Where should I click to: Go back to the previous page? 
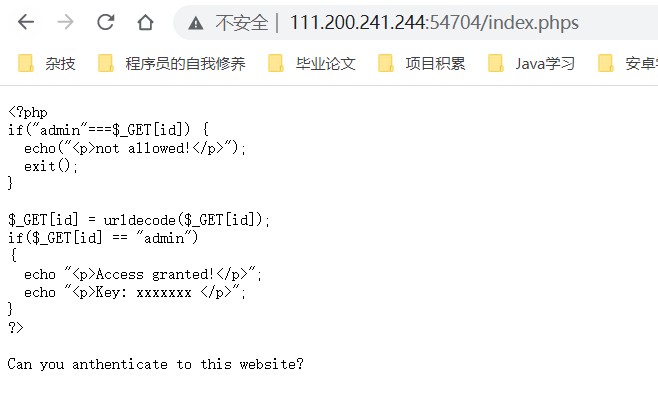[26, 22]
